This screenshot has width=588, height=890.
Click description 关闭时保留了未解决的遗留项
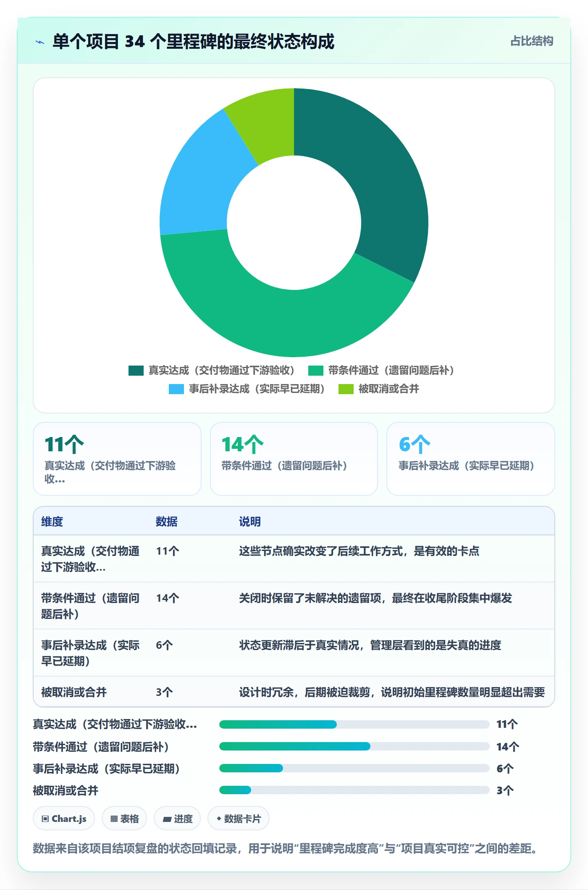pos(375,598)
